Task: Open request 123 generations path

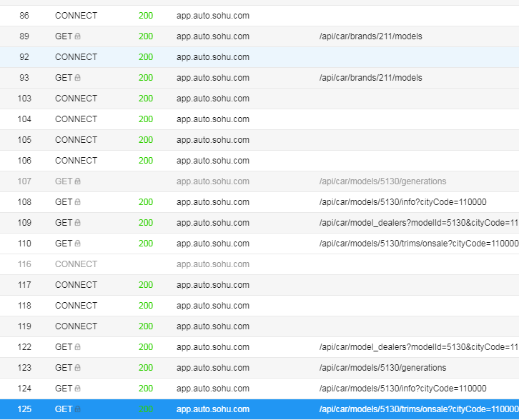Action: coord(382,368)
